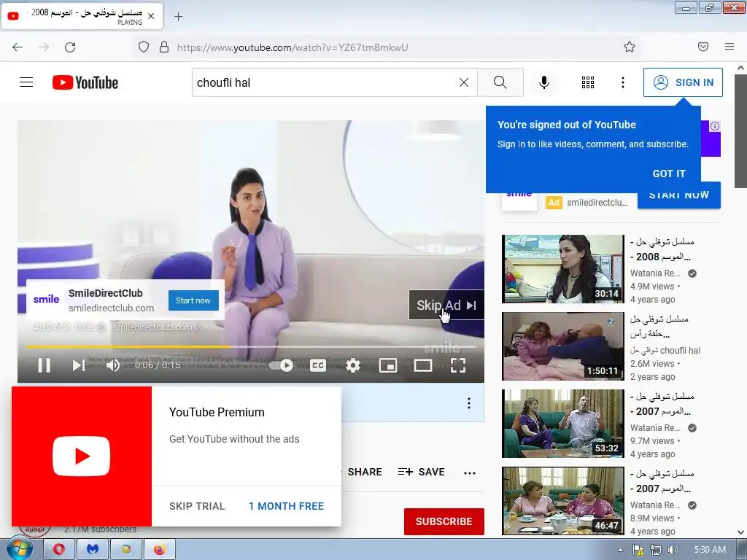The width and height of the screenshot is (747, 560).
Task: Open the YouTube apps grid
Action: [x=588, y=82]
